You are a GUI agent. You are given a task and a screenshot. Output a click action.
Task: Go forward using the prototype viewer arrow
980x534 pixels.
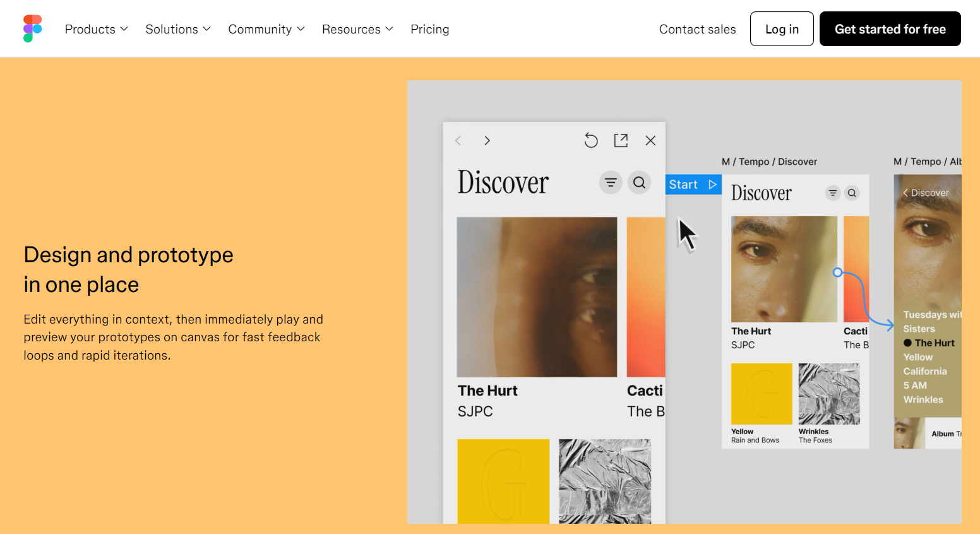point(487,140)
